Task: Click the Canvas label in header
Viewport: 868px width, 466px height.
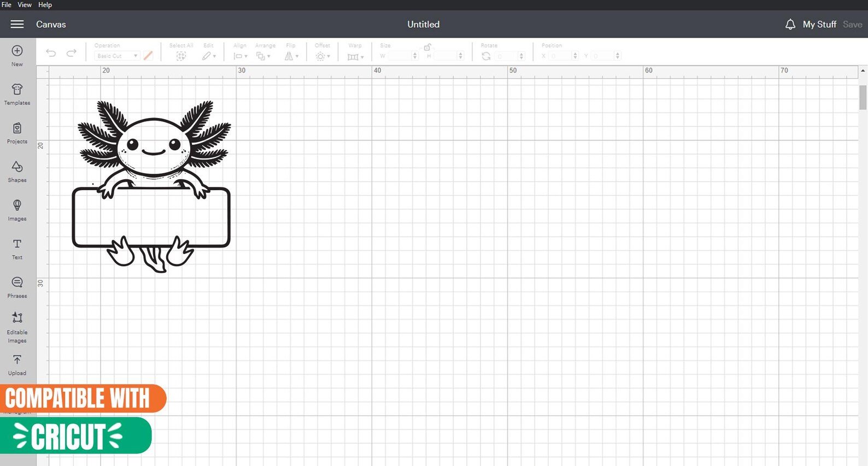Action: click(51, 24)
